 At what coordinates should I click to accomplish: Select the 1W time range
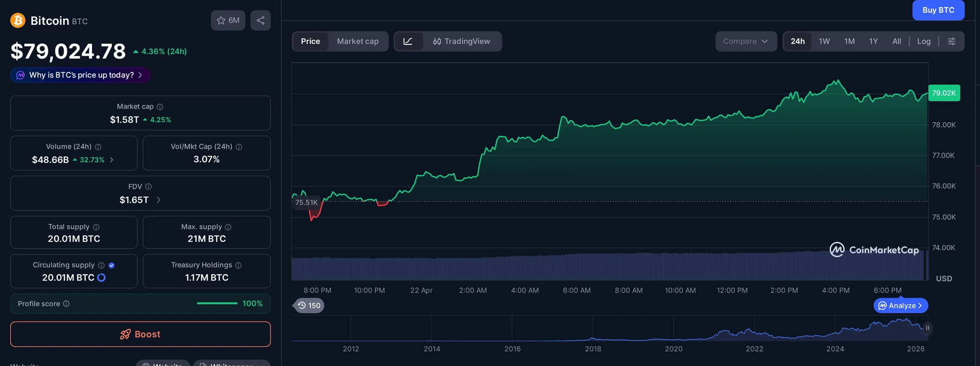(824, 41)
